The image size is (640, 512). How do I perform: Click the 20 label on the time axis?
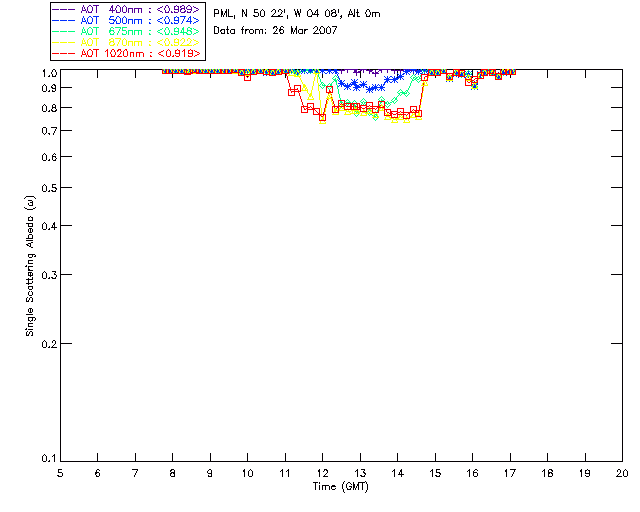tap(622, 473)
